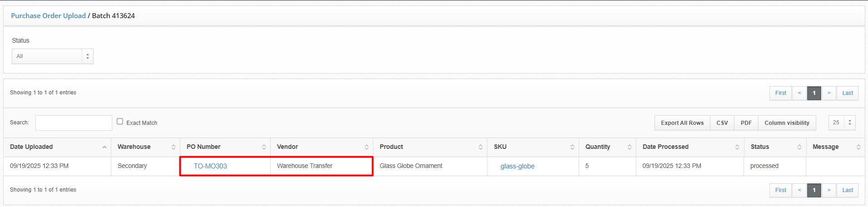868x207 pixels.
Task: Sort by Warehouse column
Action: coord(146,147)
